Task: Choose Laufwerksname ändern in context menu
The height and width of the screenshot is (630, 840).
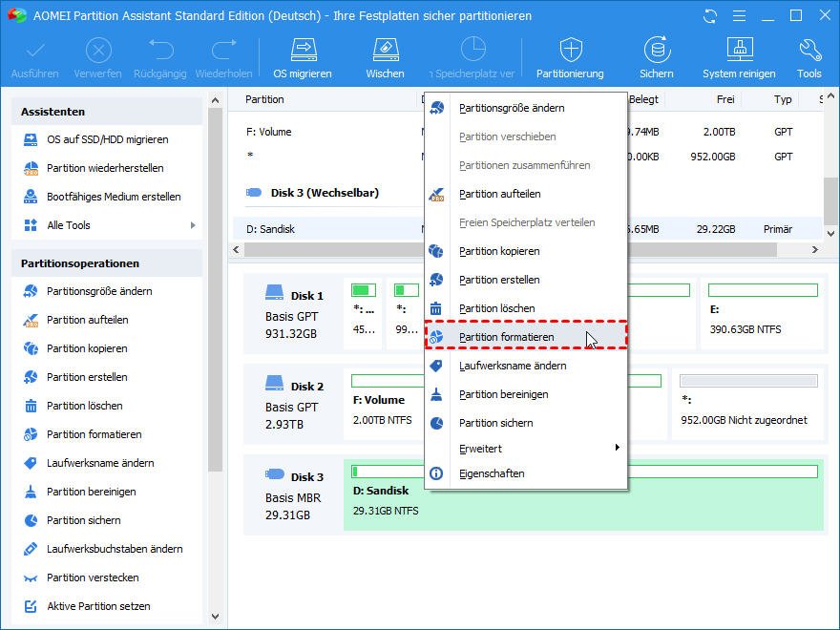Action: pyautogui.click(x=526, y=366)
